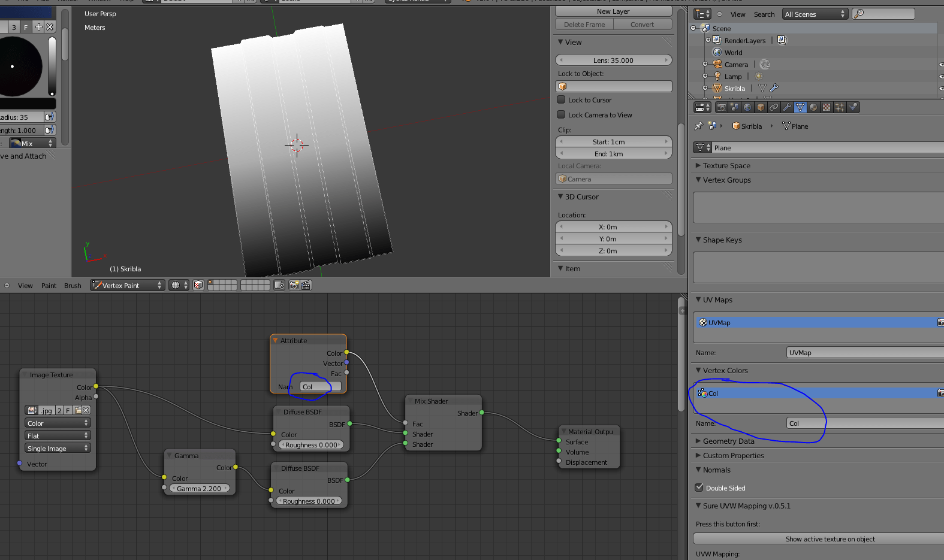Screen dimensions: 944x560
Task: Open the Particles properties tab sparkle icon
Action: pyautogui.click(x=840, y=107)
